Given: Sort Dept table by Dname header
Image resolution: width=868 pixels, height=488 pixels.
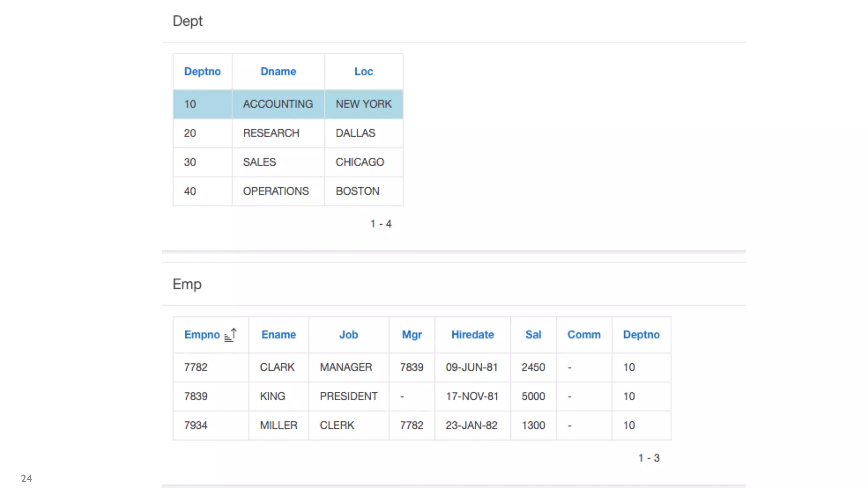Looking at the screenshot, I should coord(278,72).
